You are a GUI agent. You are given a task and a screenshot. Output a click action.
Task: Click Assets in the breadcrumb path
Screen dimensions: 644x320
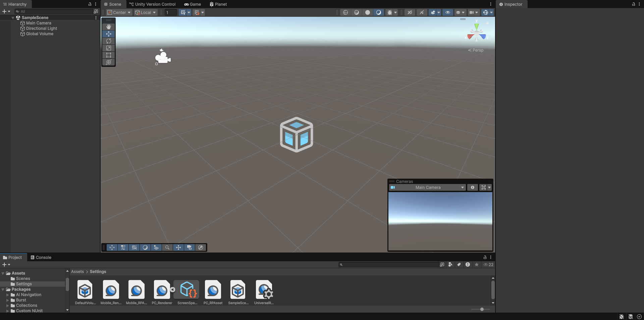77,272
